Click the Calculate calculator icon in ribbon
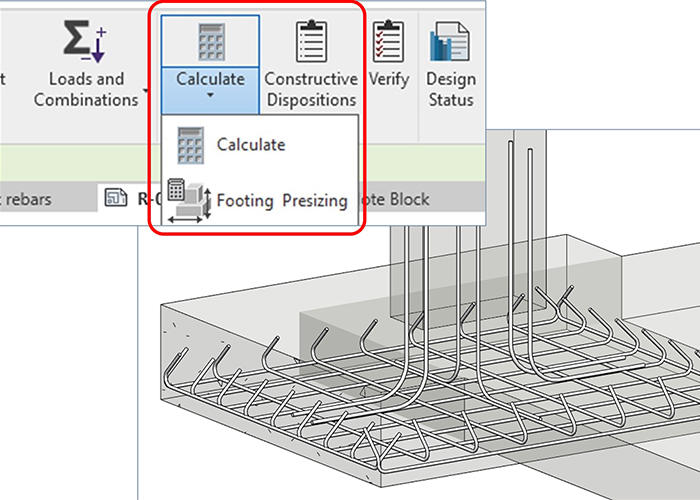This screenshot has height=500, width=700. (211, 42)
